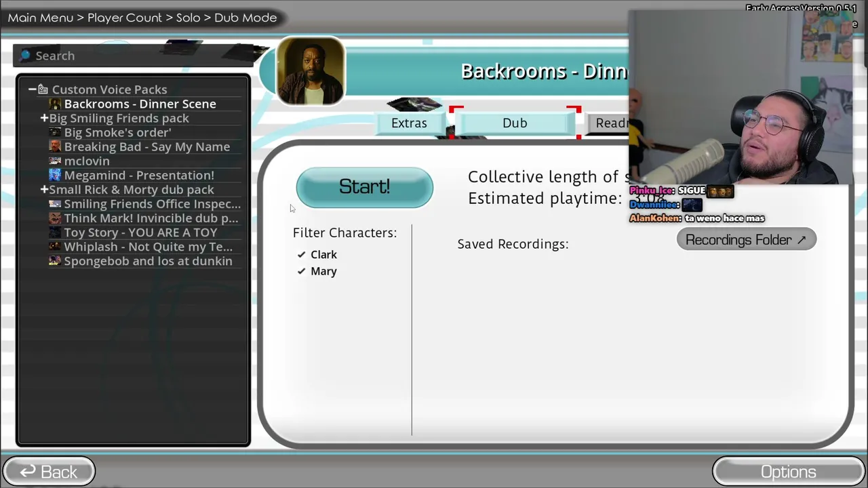Click the magnifier icon in the search box
This screenshot has width=868, height=488.
(x=25, y=55)
